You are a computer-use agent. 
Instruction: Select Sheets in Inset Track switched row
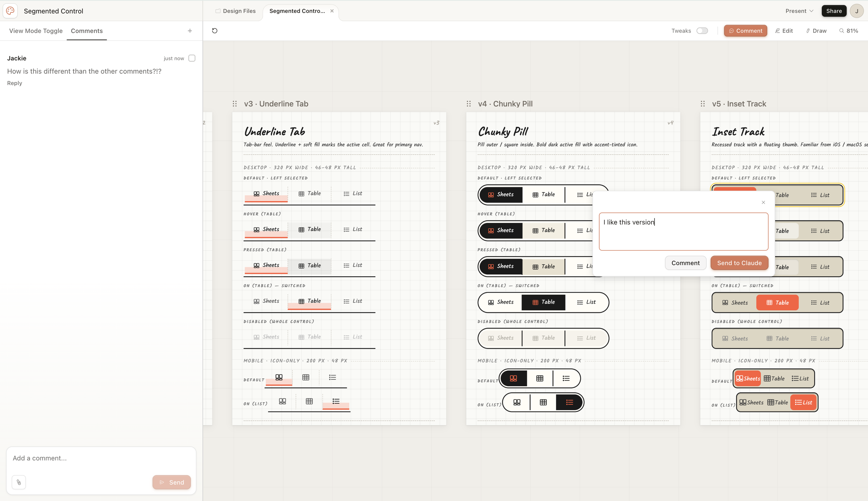tap(735, 303)
